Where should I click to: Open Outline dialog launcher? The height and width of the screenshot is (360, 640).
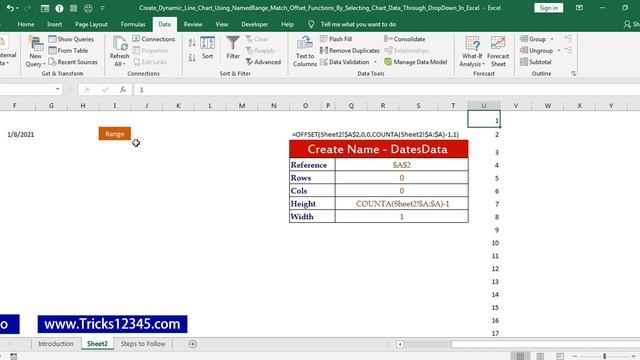pyautogui.click(x=573, y=74)
